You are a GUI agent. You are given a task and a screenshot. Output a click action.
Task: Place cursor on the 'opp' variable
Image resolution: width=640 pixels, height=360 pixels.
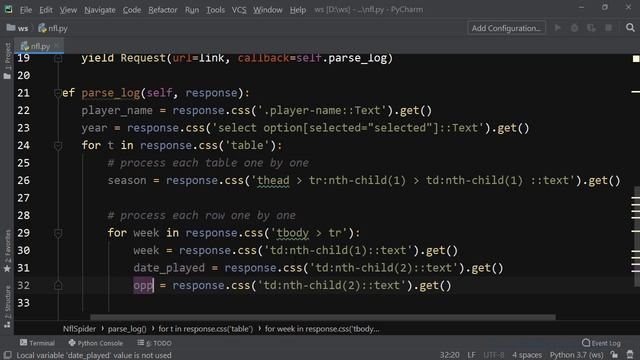[143, 285]
